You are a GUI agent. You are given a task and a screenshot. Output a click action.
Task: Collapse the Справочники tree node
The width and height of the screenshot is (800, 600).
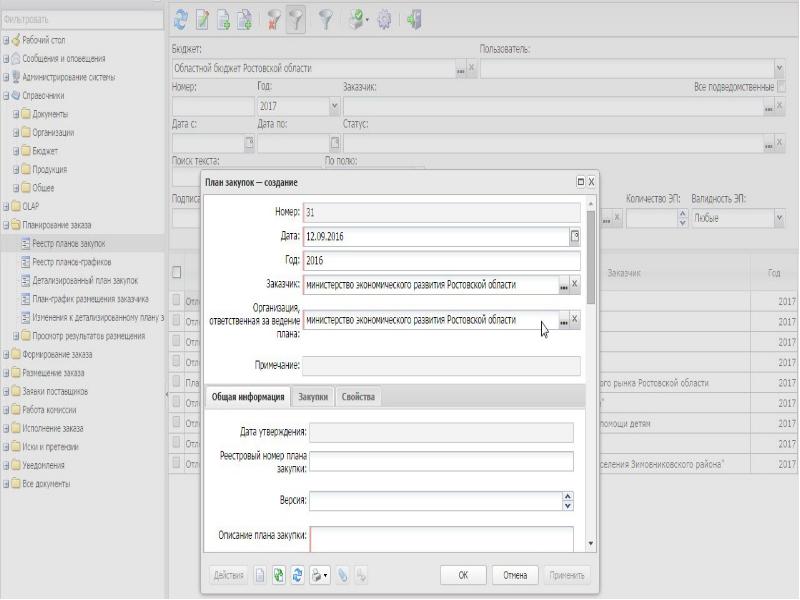(x=6, y=95)
